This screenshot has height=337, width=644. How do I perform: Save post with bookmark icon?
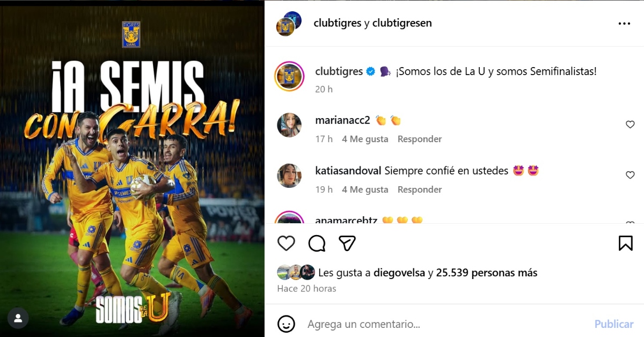click(625, 243)
